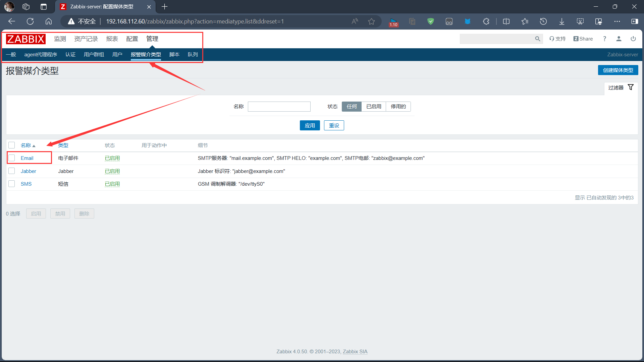Go to 队列 submenu
Image resolution: width=644 pixels, height=362 pixels.
[x=193, y=55]
